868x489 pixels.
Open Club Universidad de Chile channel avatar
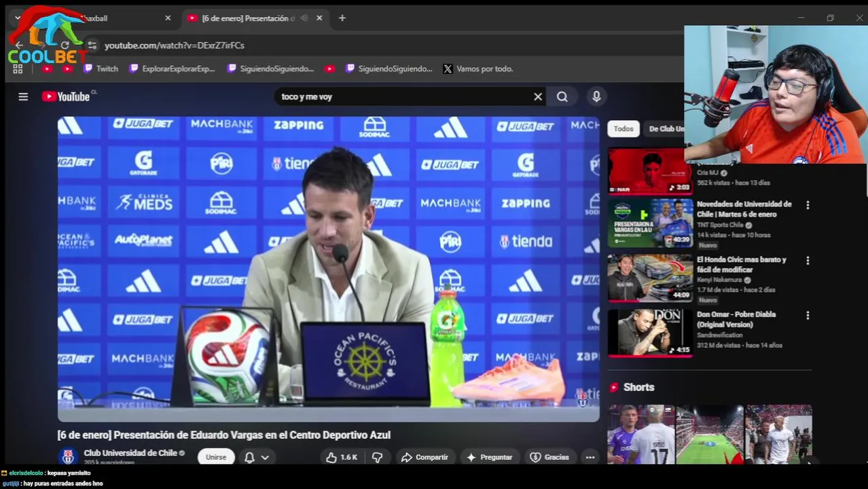67,456
